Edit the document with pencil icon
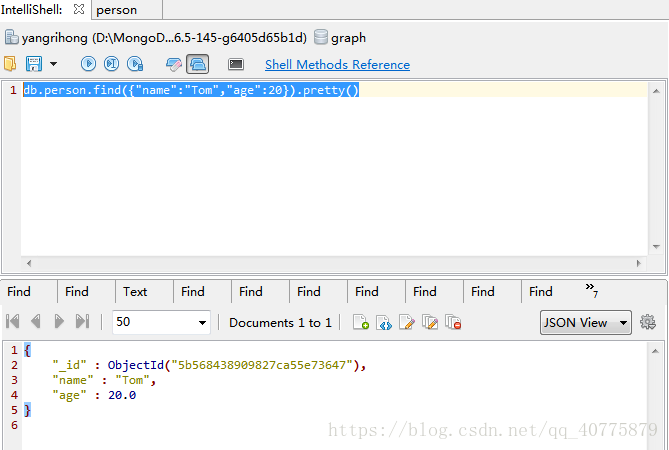Viewport: 669px width, 450px height. pos(407,322)
